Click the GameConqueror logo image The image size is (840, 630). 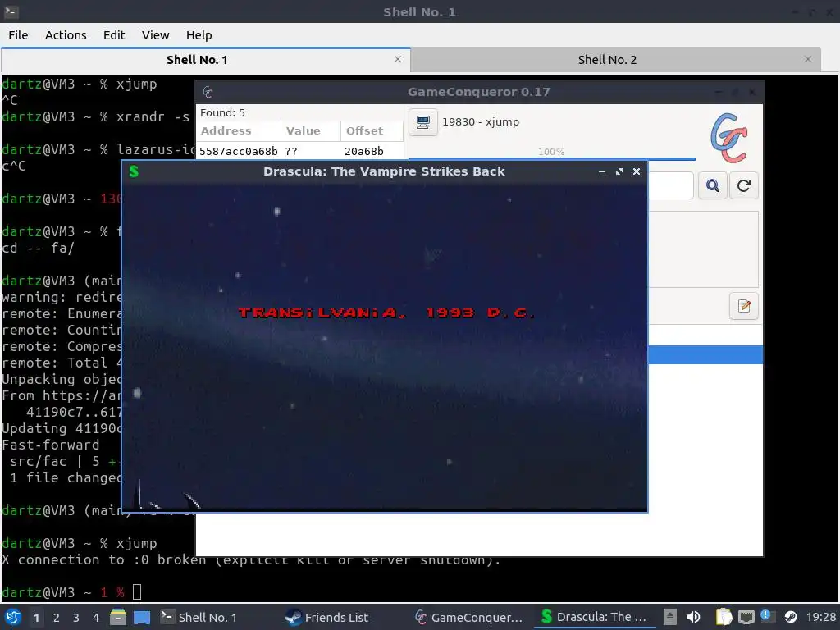point(728,138)
